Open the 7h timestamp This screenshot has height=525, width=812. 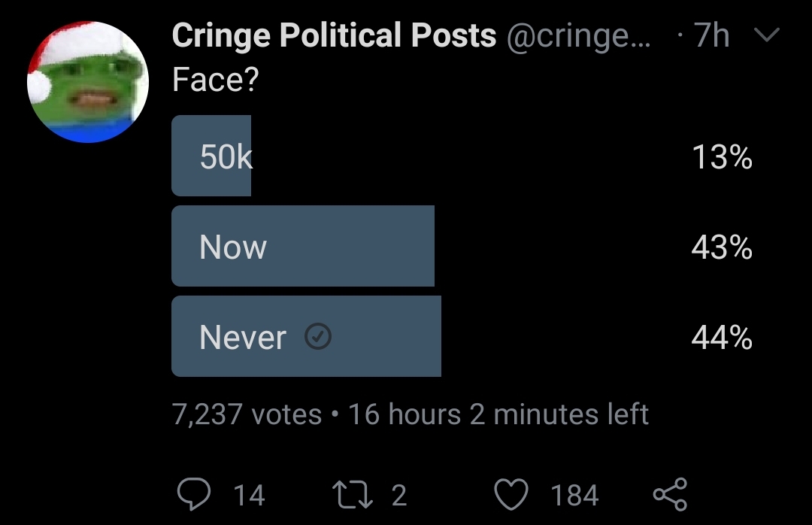[x=711, y=35]
